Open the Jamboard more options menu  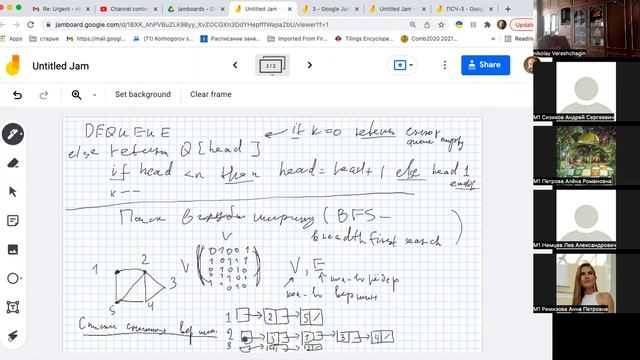(x=444, y=65)
